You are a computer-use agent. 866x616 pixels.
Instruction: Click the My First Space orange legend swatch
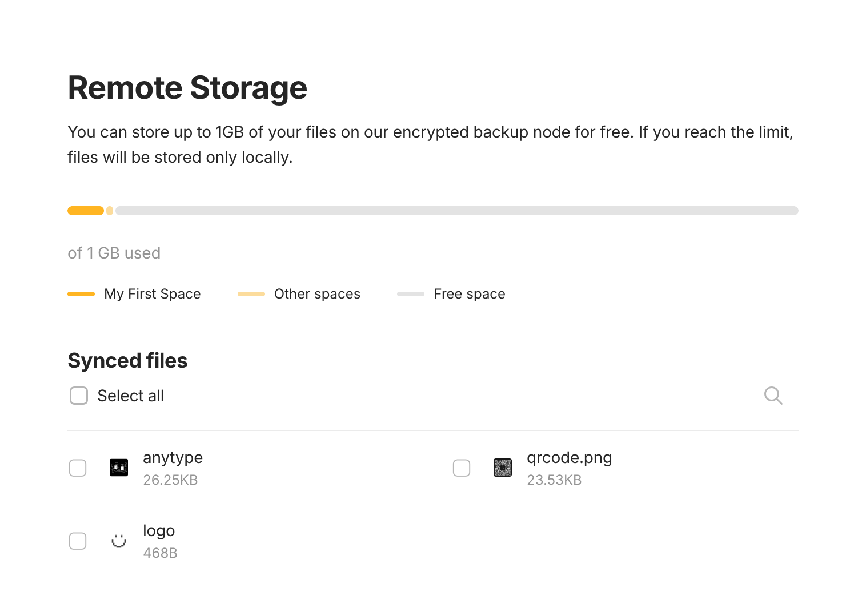(81, 294)
